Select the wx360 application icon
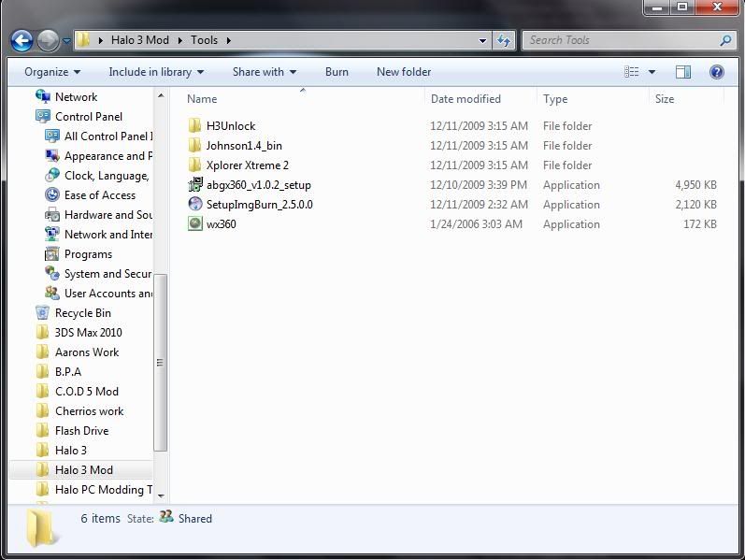Screen dimensions: 745x560 [195, 223]
